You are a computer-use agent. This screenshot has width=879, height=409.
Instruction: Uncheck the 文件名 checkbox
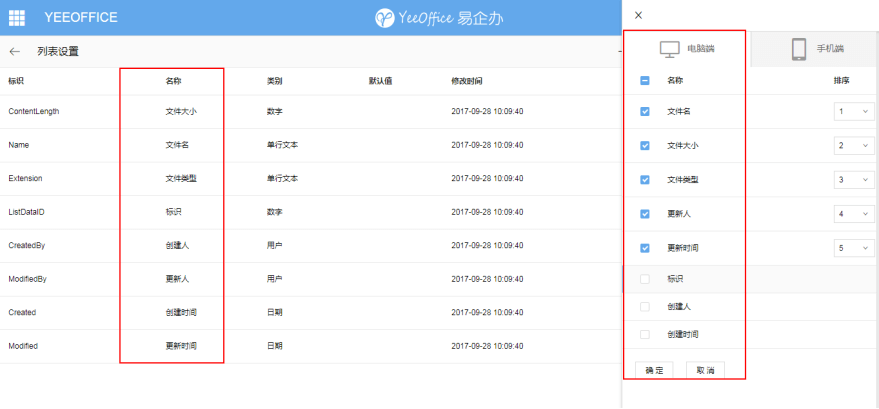(645, 111)
